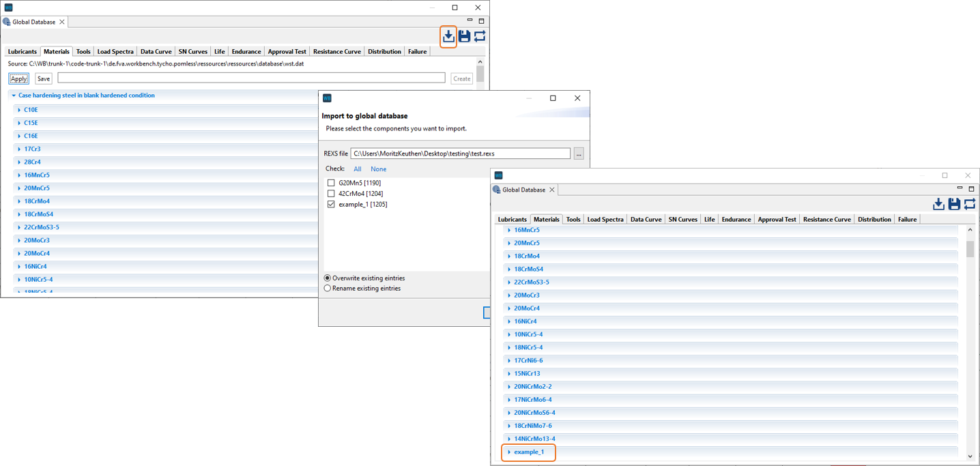Screen dimensions: 980x466
Task: Check the G20Mn5 [1190] checkbox
Action: point(331,182)
